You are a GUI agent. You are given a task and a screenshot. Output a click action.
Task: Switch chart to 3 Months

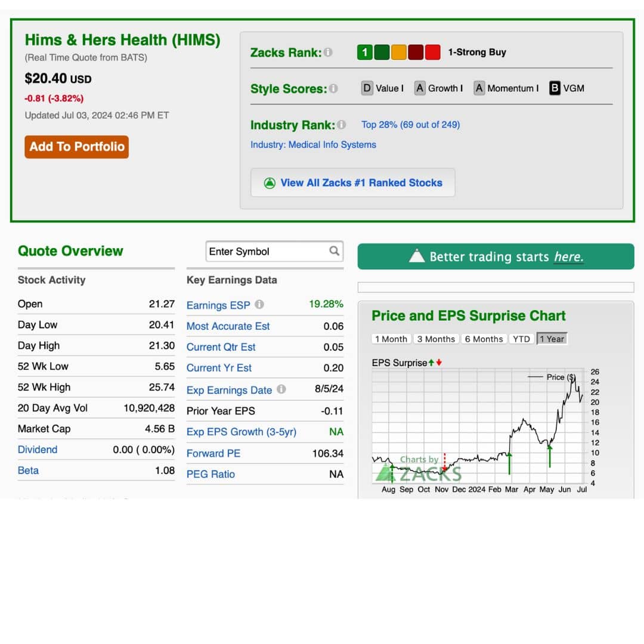point(436,339)
